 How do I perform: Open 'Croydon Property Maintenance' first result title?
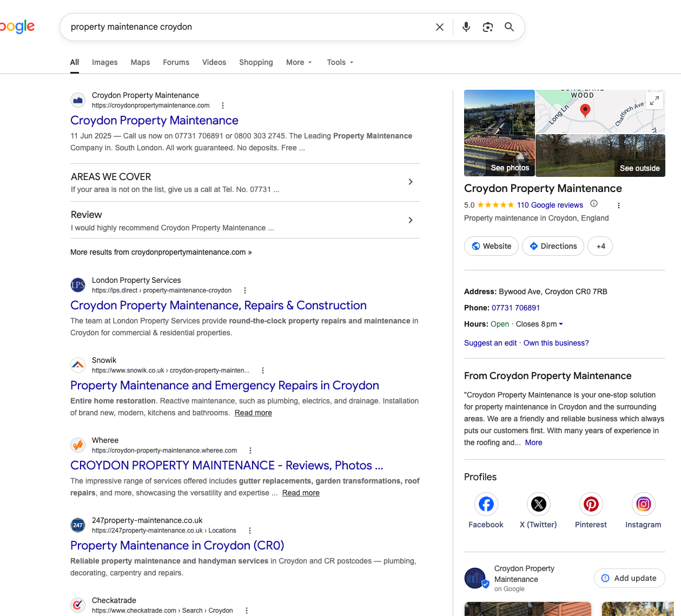tap(154, 120)
